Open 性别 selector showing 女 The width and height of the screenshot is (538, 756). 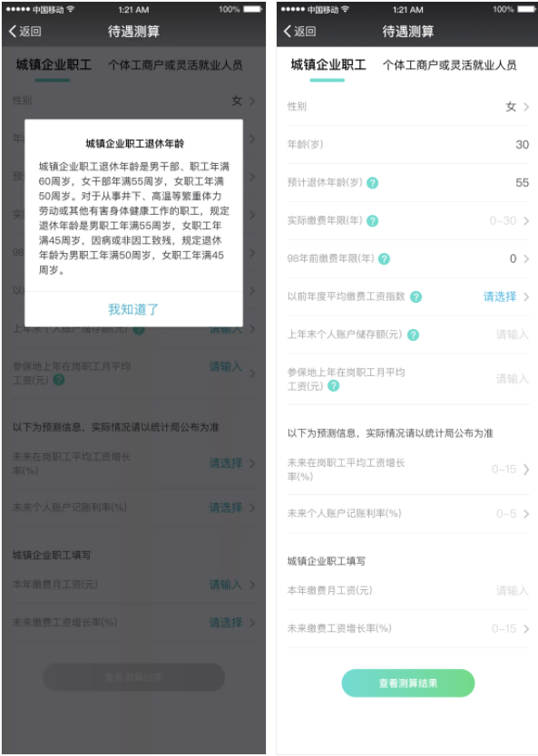tap(407, 107)
